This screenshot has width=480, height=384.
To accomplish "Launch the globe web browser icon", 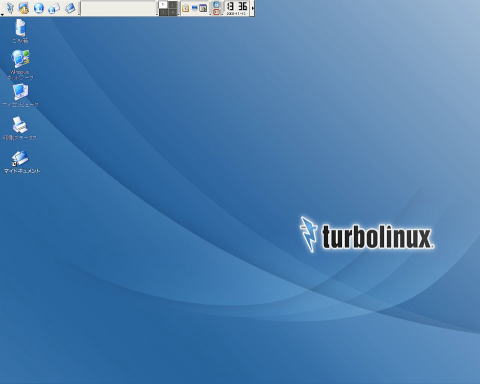I will coord(39,8).
